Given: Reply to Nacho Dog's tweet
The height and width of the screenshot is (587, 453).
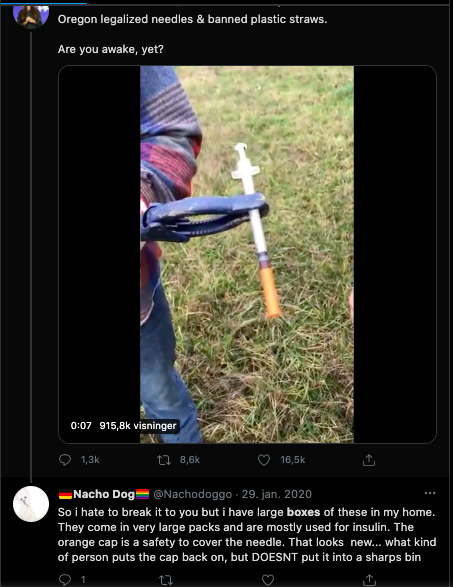Looking at the screenshot, I should click(x=65, y=580).
